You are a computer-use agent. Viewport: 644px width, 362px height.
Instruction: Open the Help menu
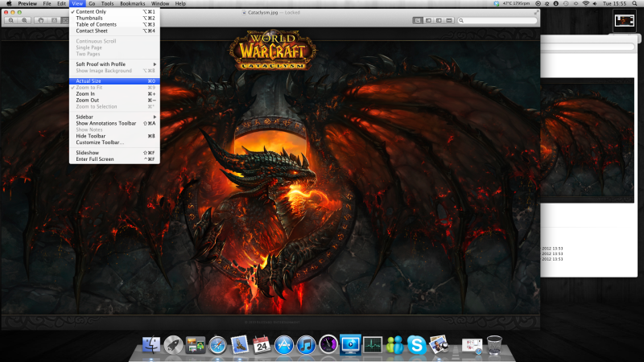[x=180, y=3]
